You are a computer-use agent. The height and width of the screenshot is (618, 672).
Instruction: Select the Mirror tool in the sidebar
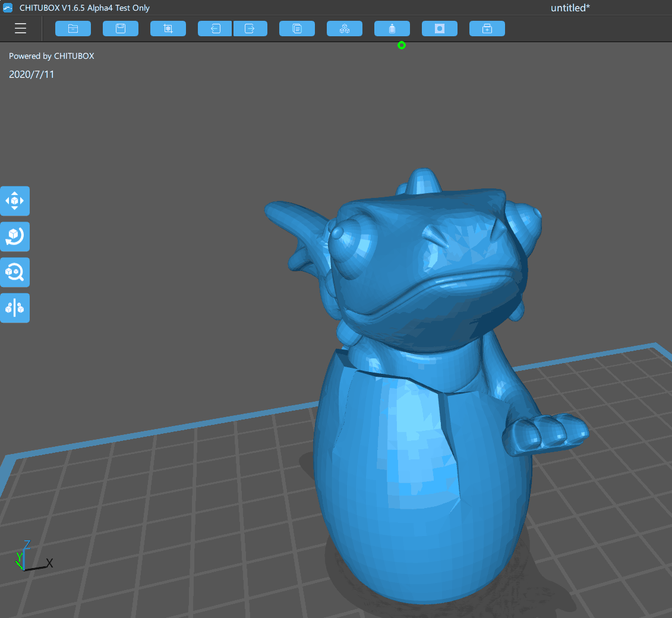click(15, 308)
